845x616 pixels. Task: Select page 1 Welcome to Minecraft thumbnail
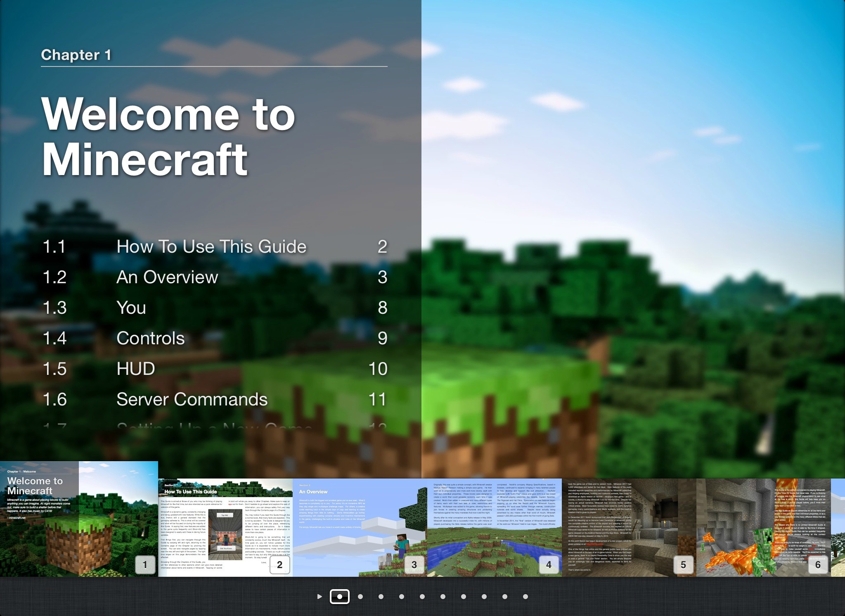[x=79, y=519]
